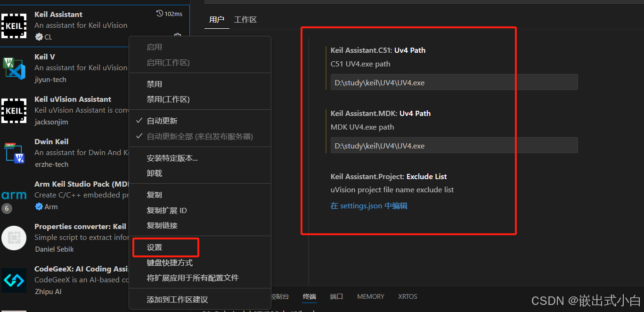The height and width of the screenshot is (312, 644).
Task: Click the Arm Keil Studio Pack logo
Action: 14,195
